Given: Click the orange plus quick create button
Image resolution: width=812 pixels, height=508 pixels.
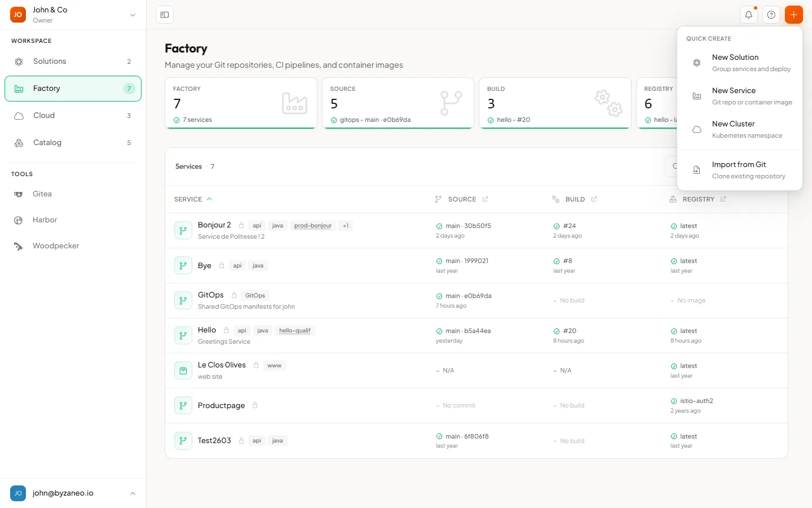Looking at the screenshot, I should point(793,15).
